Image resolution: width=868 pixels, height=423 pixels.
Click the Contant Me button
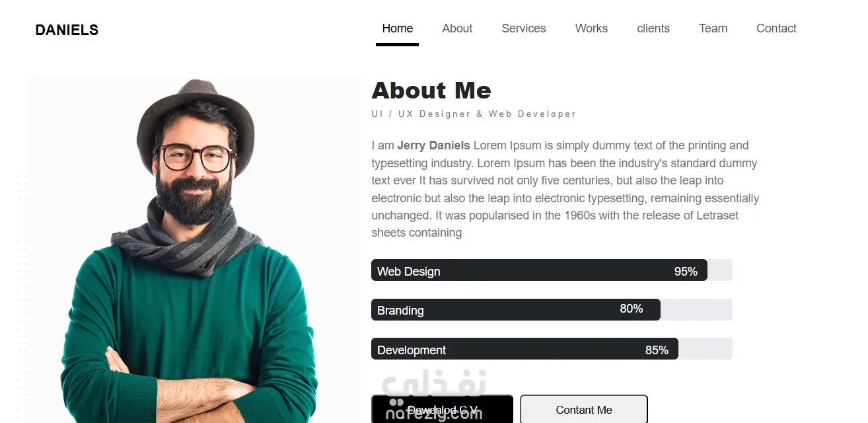pos(583,410)
